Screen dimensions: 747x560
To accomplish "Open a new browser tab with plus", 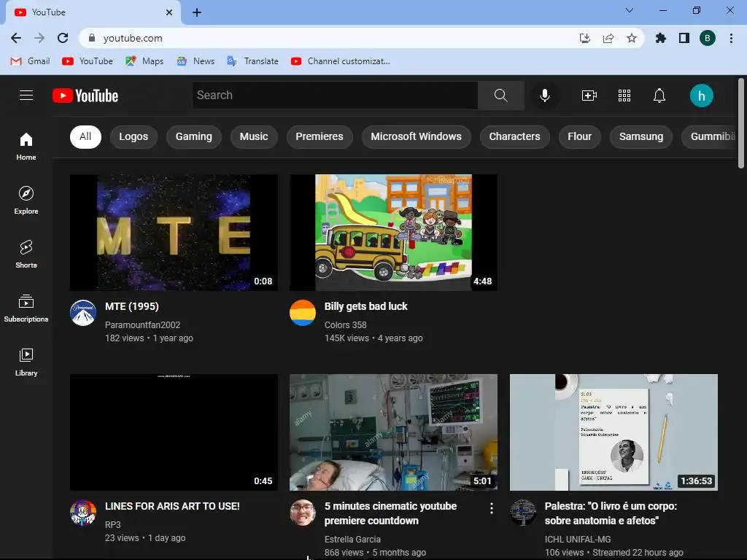I will [x=197, y=12].
